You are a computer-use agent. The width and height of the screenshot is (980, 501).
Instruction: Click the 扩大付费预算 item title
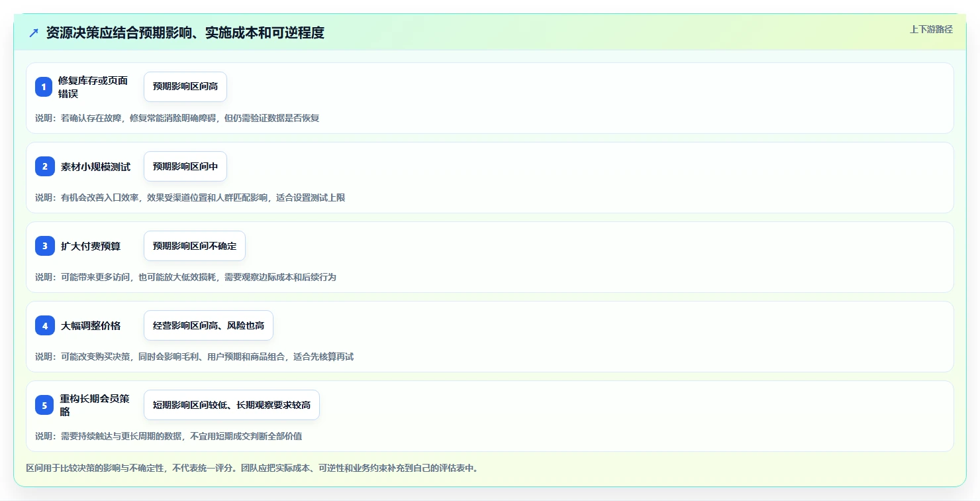[x=91, y=246]
